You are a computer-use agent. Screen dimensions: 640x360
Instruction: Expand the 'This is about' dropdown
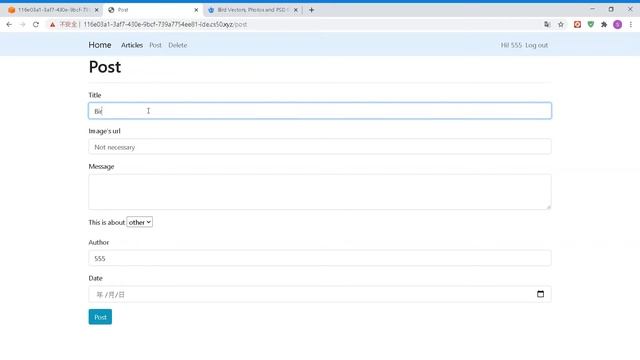click(140, 222)
